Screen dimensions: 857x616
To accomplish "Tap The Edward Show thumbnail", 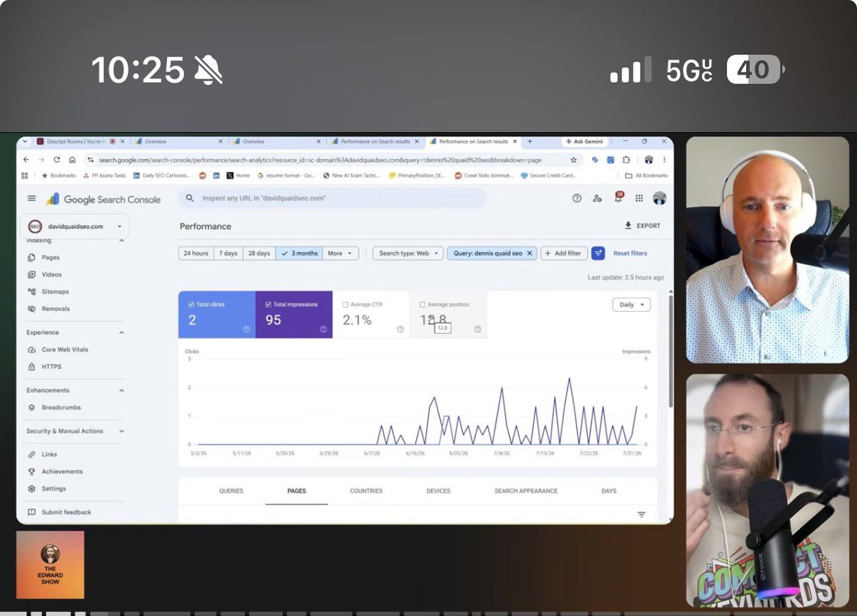I will pos(50,564).
